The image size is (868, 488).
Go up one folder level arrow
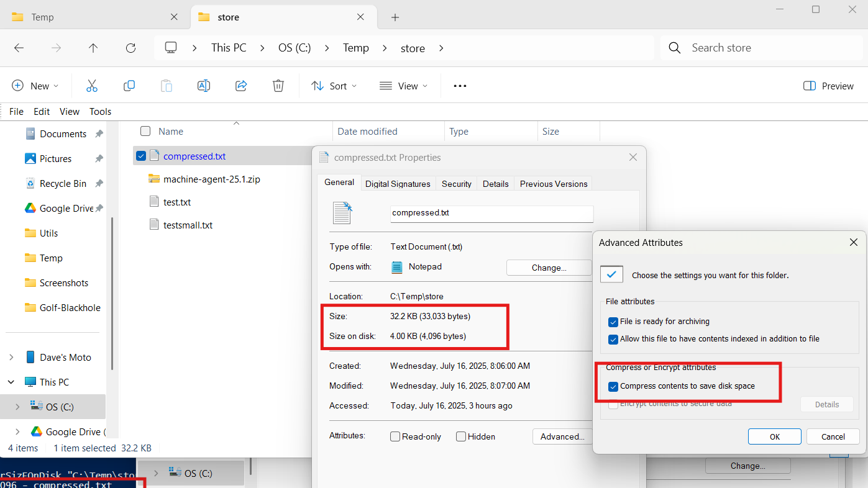(x=93, y=48)
